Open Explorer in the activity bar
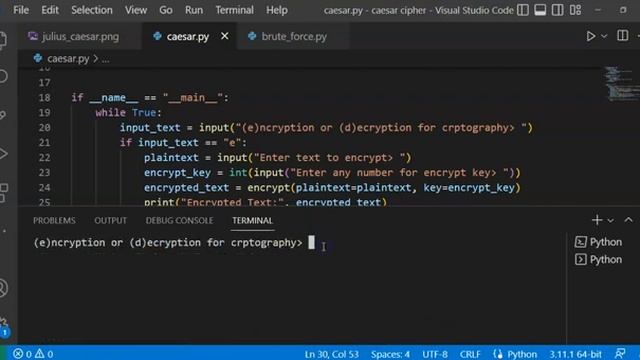 (x=4, y=39)
